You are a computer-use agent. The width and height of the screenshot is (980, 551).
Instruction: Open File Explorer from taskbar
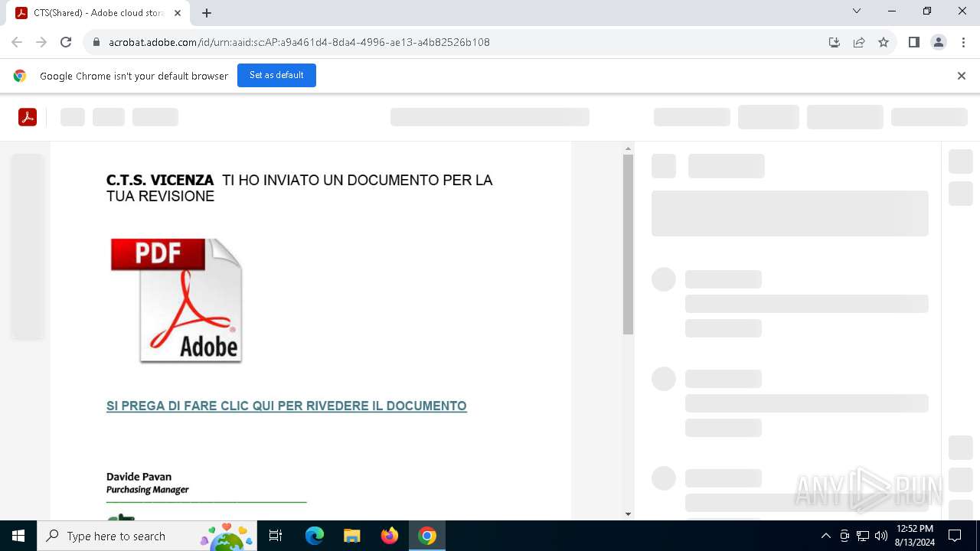click(x=352, y=536)
